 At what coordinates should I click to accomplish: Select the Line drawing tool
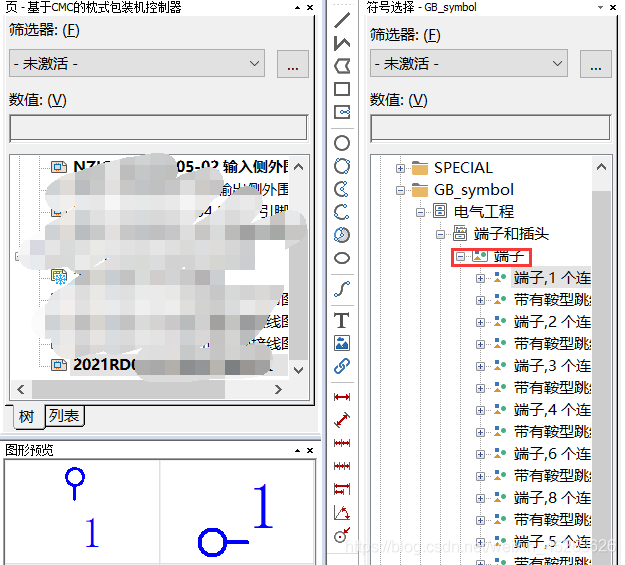[342, 20]
